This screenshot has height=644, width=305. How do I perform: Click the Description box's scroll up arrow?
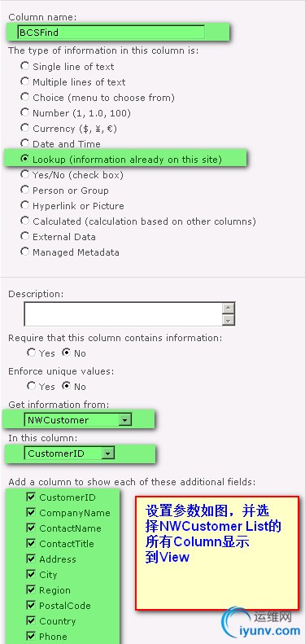tap(229, 309)
